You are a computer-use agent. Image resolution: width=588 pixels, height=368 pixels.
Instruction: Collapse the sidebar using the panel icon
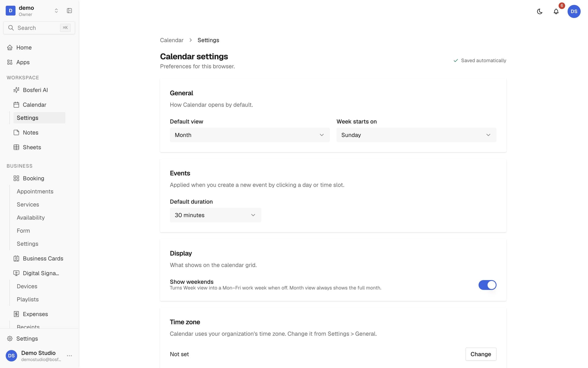point(70,11)
